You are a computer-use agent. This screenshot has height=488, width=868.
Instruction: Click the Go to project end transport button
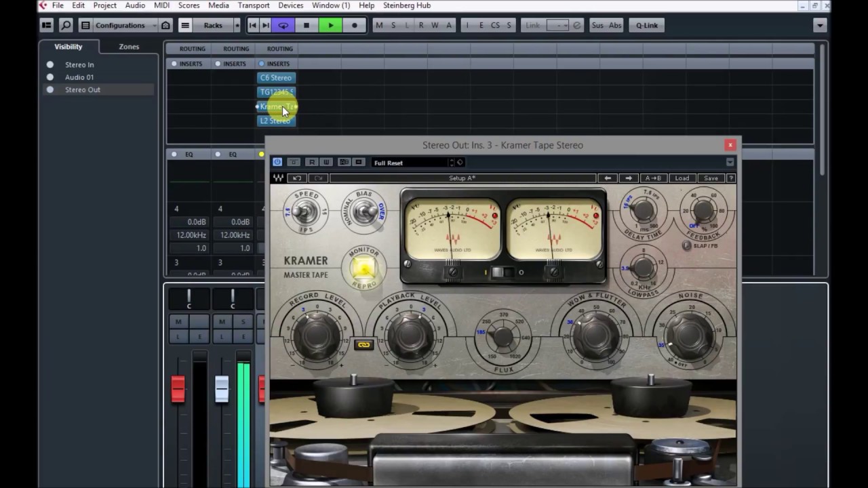click(x=266, y=25)
